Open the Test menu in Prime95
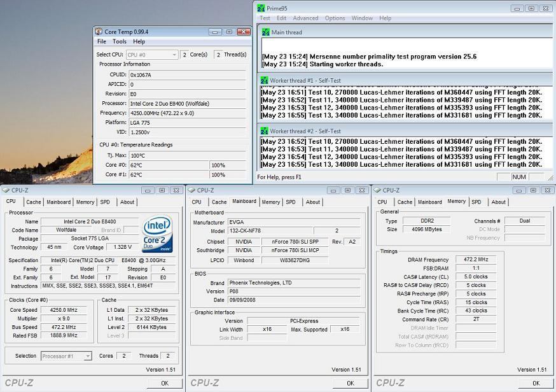Viewport: 556px width, 392px height. (265, 18)
